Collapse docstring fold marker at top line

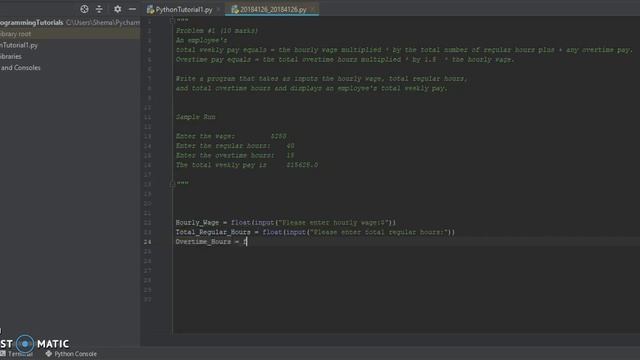coord(172,20)
